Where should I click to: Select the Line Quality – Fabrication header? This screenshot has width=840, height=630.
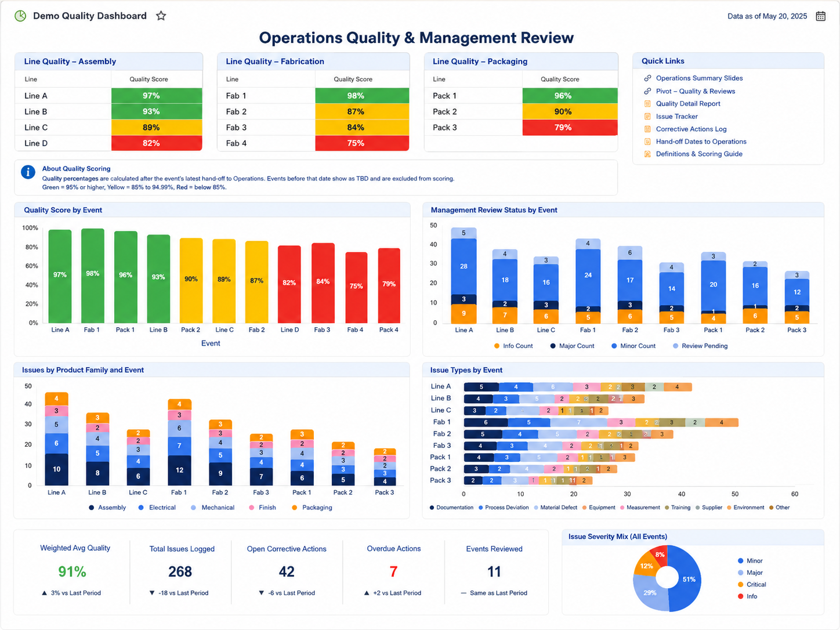click(x=275, y=61)
